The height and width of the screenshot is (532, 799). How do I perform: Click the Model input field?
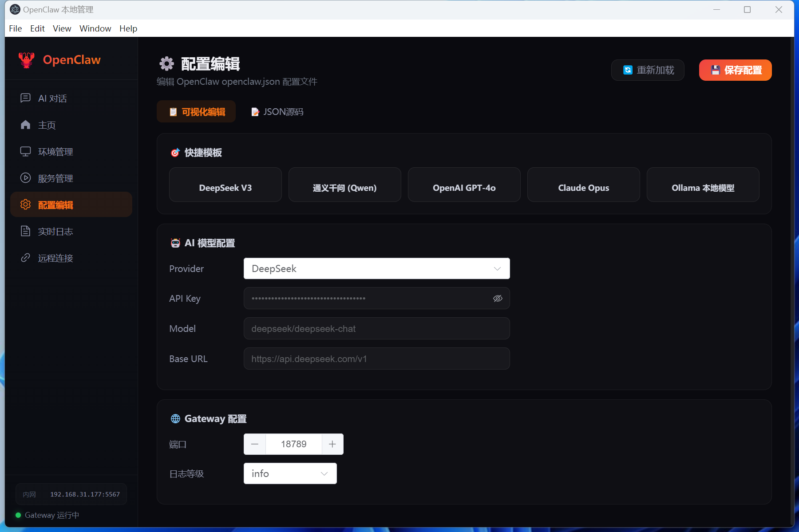tap(376, 329)
